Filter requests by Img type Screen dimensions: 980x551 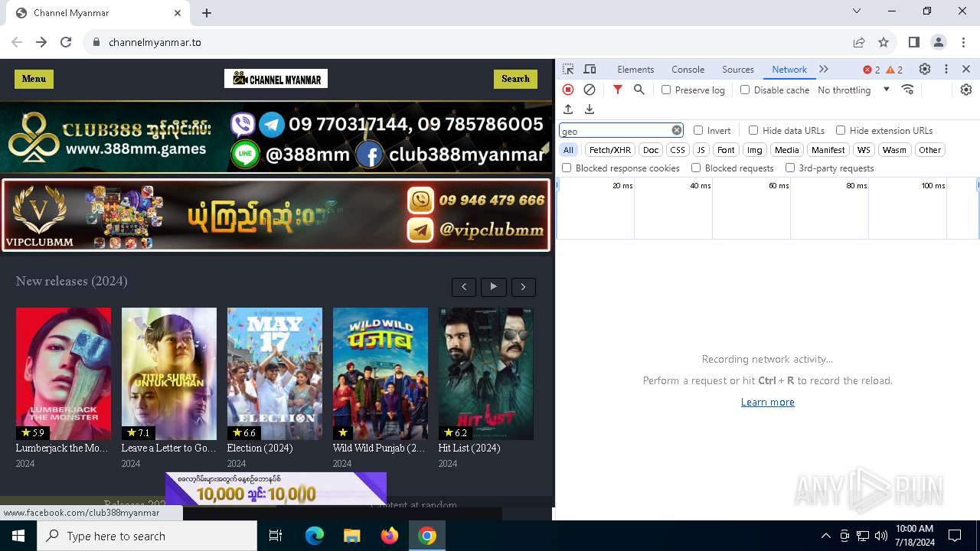[x=755, y=150]
